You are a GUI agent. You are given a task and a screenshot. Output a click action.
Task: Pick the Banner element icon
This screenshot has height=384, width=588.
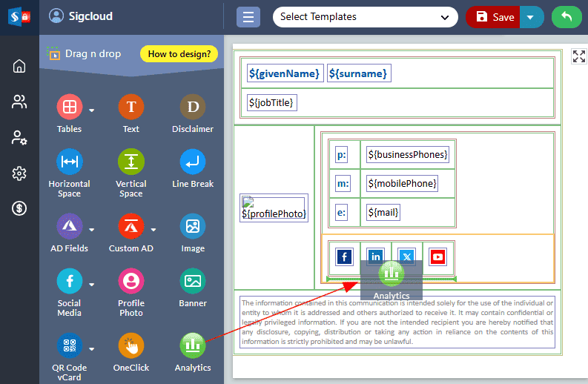pyautogui.click(x=193, y=282)
